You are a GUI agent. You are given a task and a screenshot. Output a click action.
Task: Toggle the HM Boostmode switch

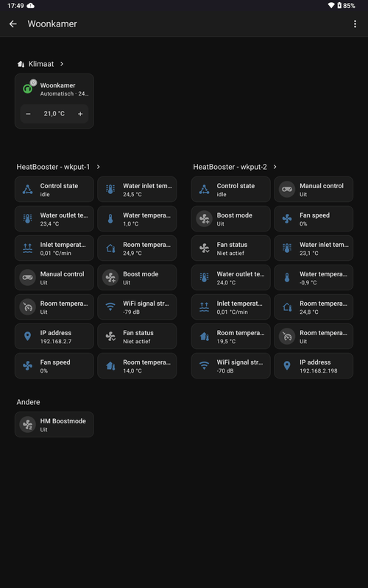tap(27, 425)
